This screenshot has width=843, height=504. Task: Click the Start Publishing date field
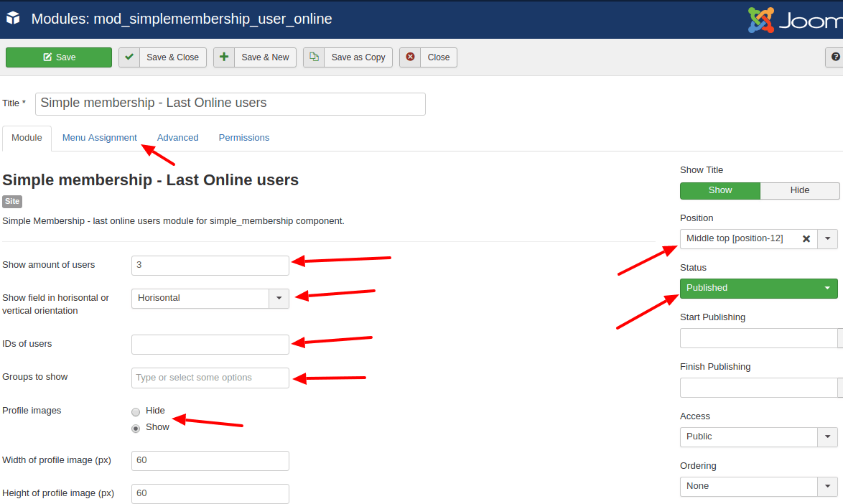click(x=758, y=338)
